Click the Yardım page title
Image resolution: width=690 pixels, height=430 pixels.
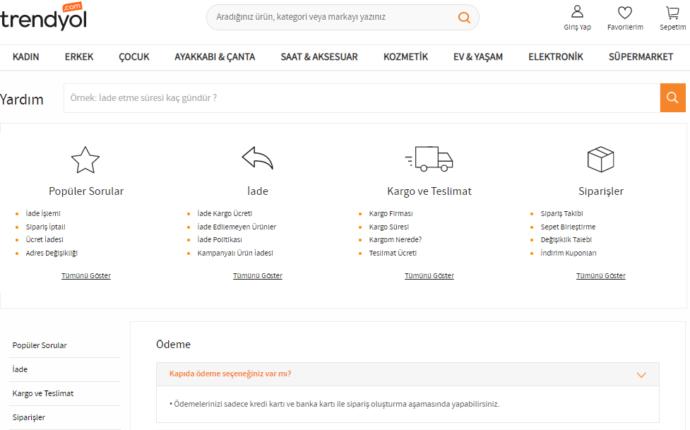(22, 99)
